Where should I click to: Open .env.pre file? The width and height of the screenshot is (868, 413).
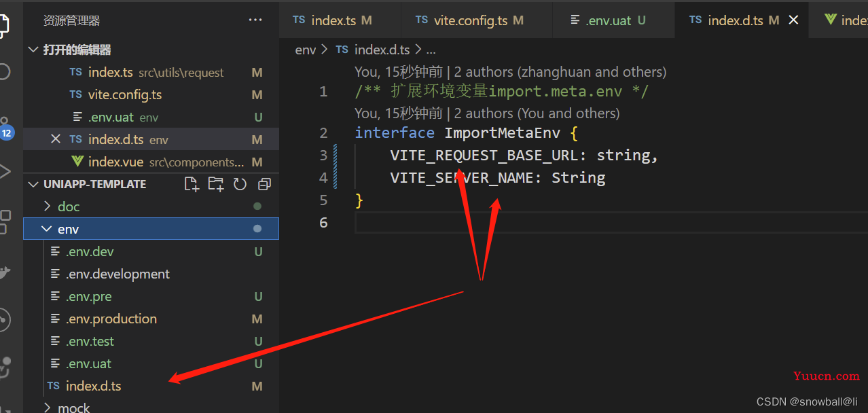click(x=151, y=296)
